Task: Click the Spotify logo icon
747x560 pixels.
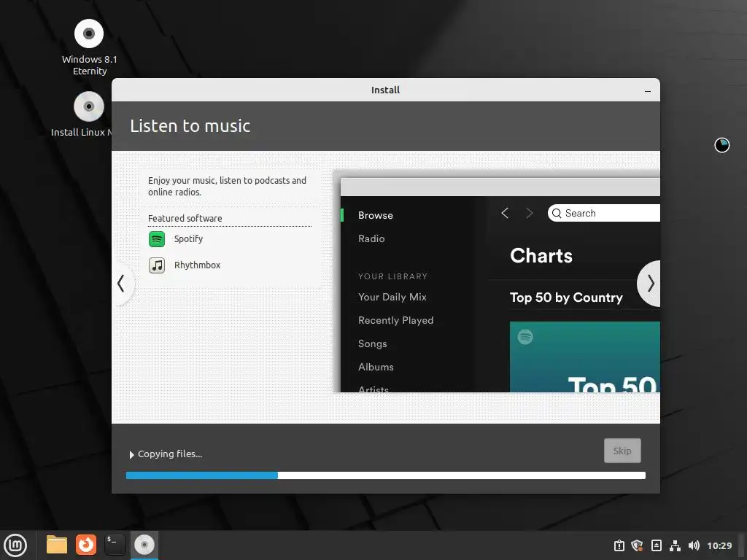Action: pos(157,238)
